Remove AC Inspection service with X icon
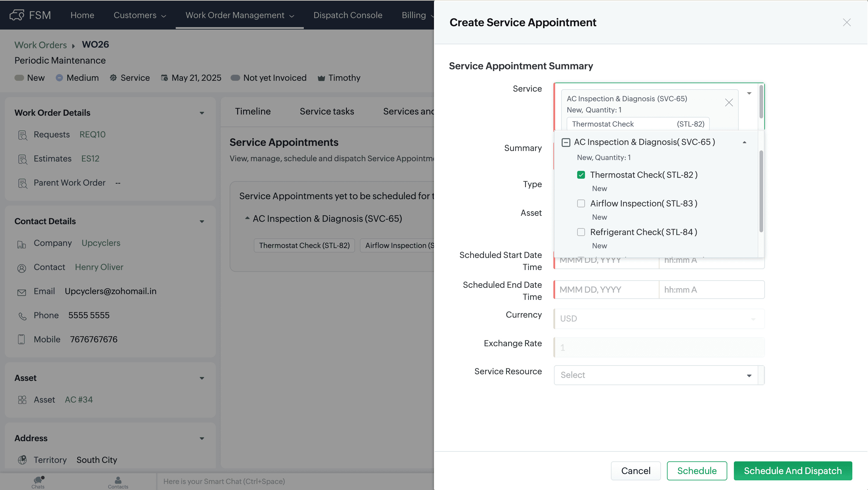This screenshot has width=868, height=490. tap(728, 102)
